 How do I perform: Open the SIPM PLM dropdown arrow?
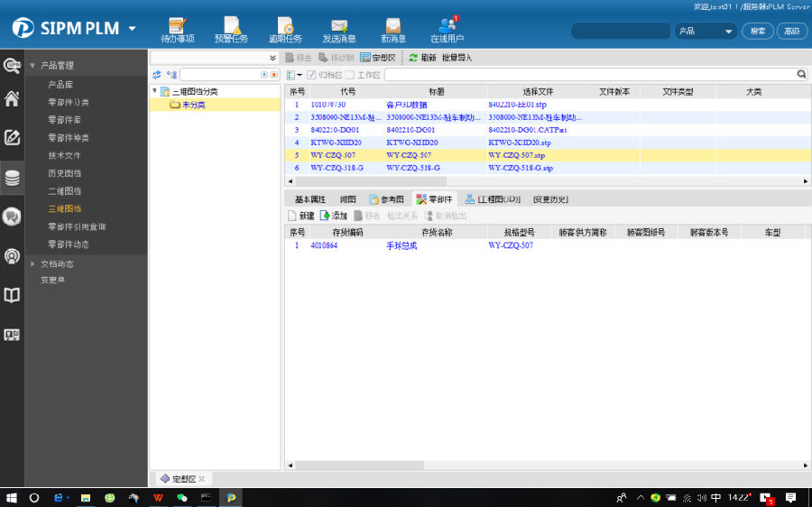[x=133, y=28]
